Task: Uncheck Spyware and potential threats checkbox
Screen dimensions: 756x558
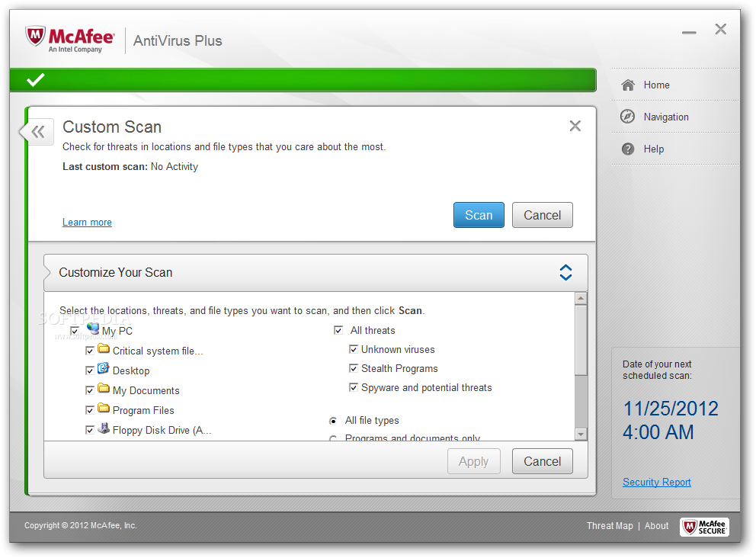Action: (354, 387)
